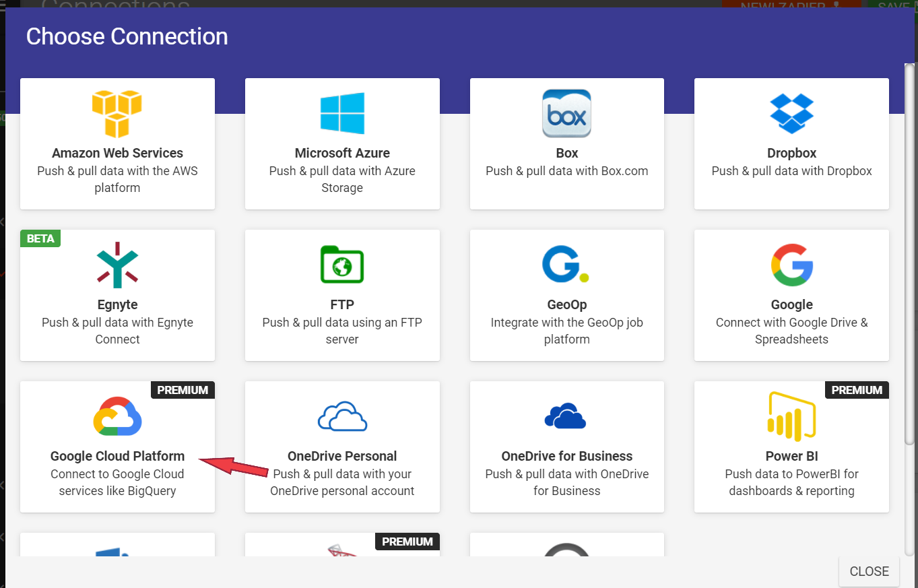Pick the GeoOp G logo

click(x=565, y=264)
